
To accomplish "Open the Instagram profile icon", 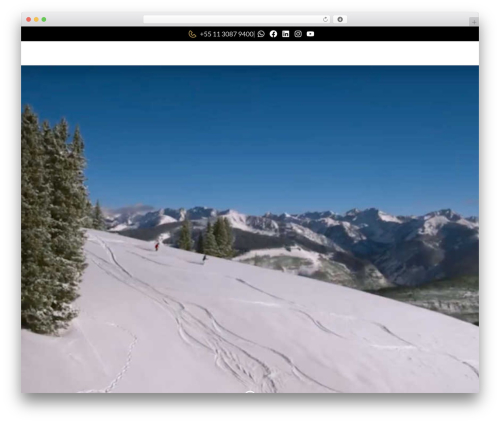I will tap(298, 34).
